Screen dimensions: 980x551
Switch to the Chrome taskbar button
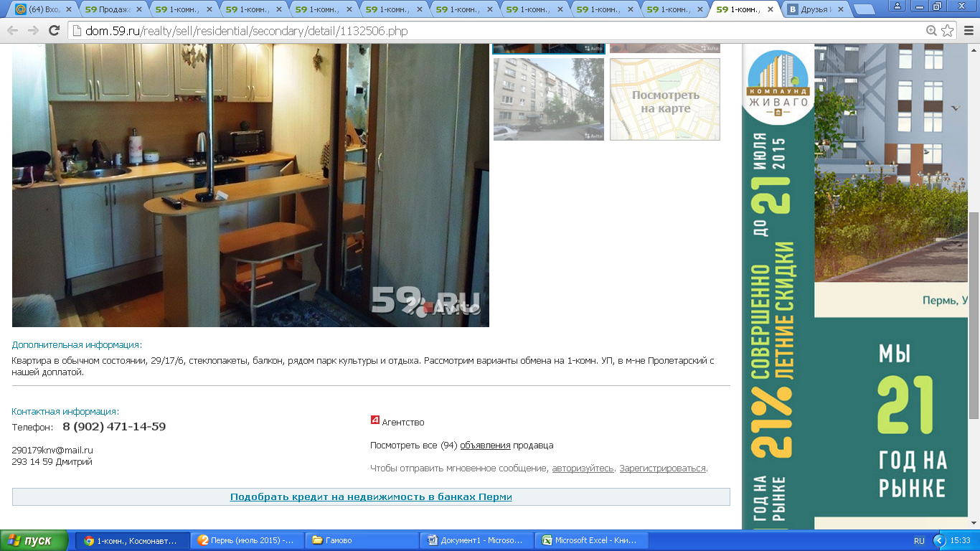click(x=133, y=540)
